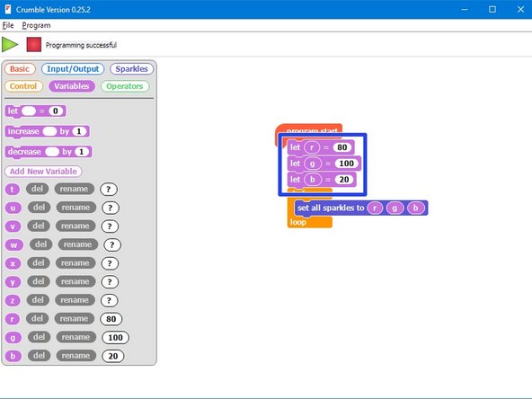Pick variable y pill in list

pos(13,282)
